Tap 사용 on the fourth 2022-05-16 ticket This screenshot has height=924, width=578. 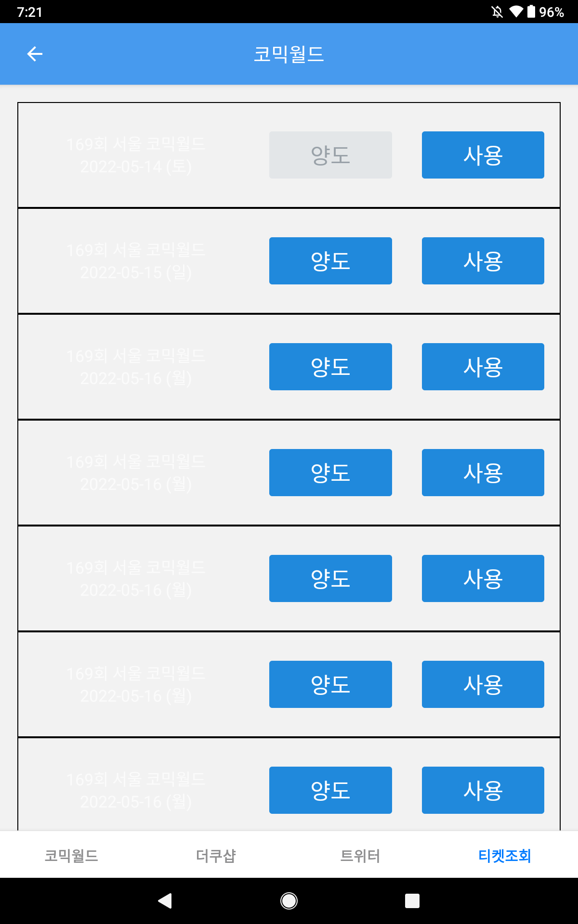pos(483,684)
